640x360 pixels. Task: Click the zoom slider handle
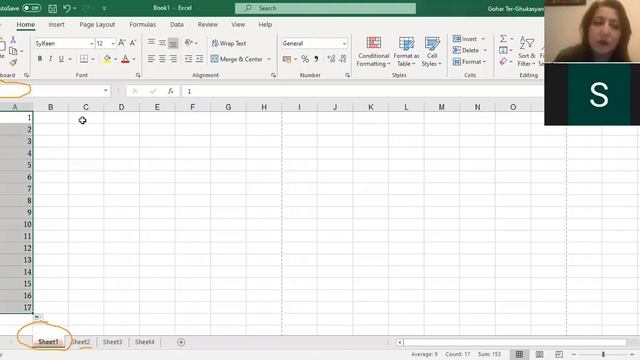click(x=603, y=354)
